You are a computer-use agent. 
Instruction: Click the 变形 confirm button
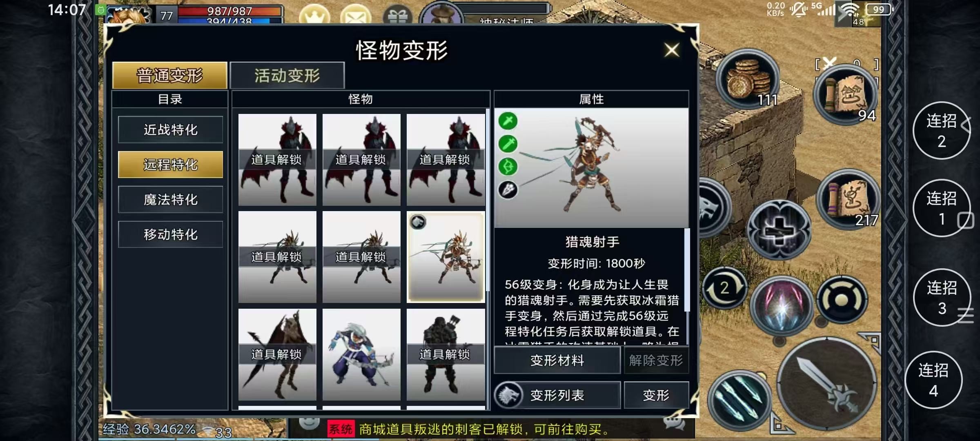click(656, 395)
